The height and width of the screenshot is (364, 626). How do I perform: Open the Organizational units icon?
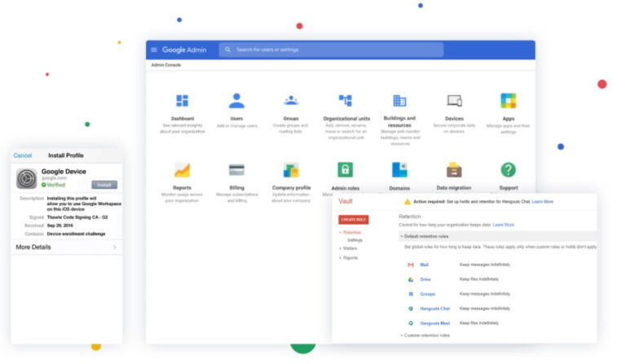pyautogui.click(x=346, y=100)
